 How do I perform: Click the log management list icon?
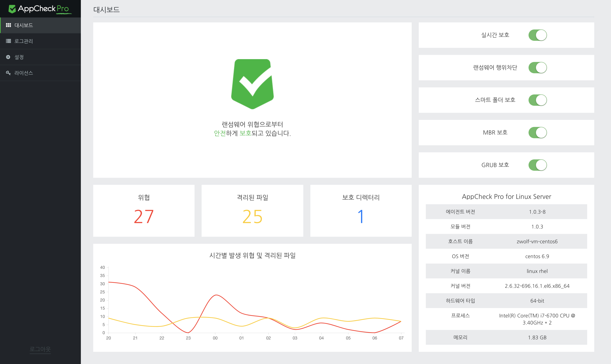8,41
